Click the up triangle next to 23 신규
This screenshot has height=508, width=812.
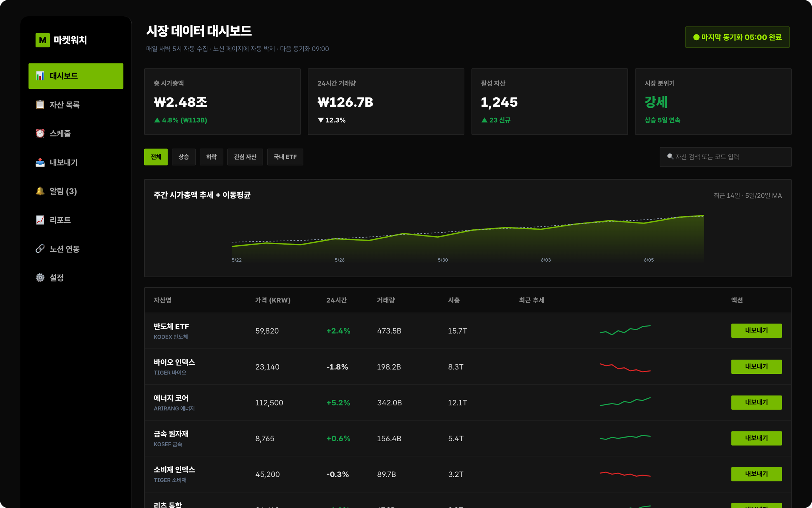click(x=484, y=120)
